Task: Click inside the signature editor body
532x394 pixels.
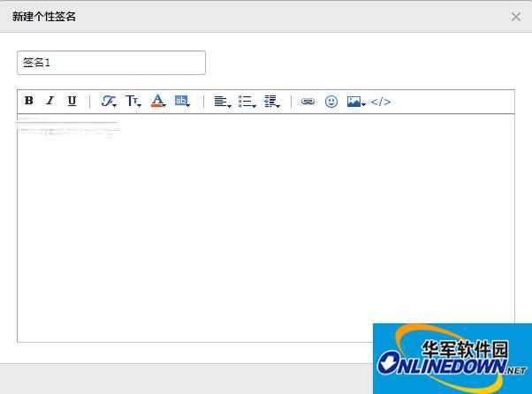Action: 265,230
